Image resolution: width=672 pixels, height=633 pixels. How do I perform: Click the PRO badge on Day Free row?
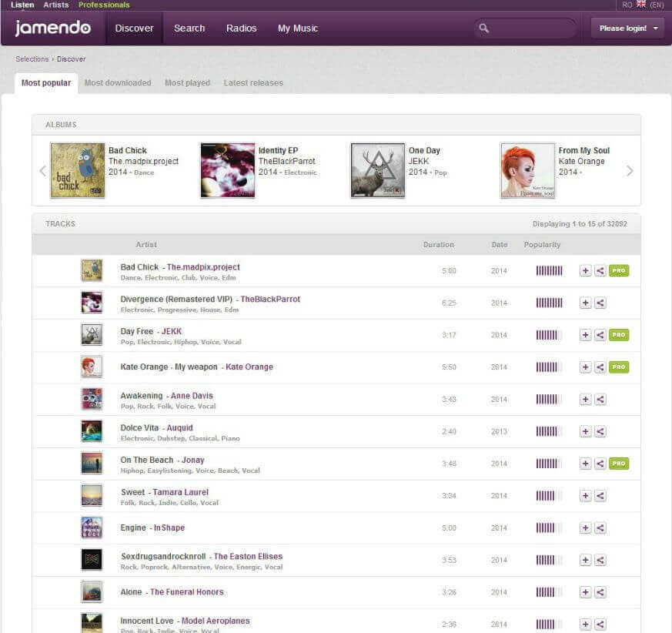point(619,335)
